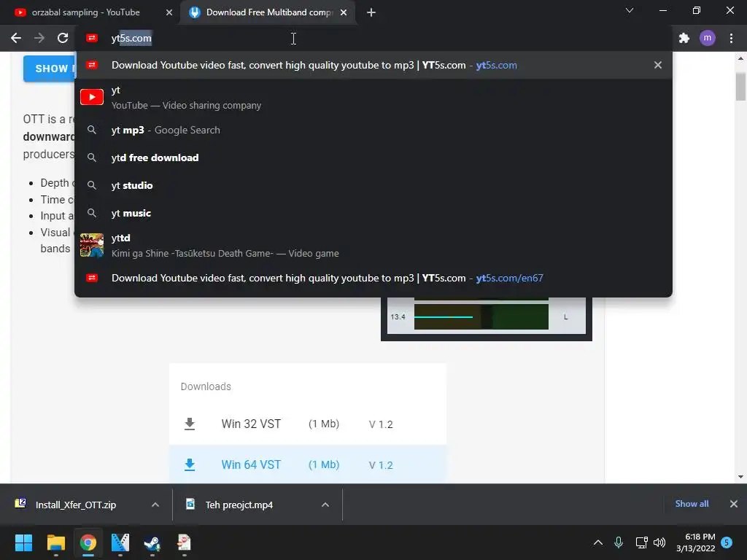Select 'yt studio' suggestion

[373, 185]
